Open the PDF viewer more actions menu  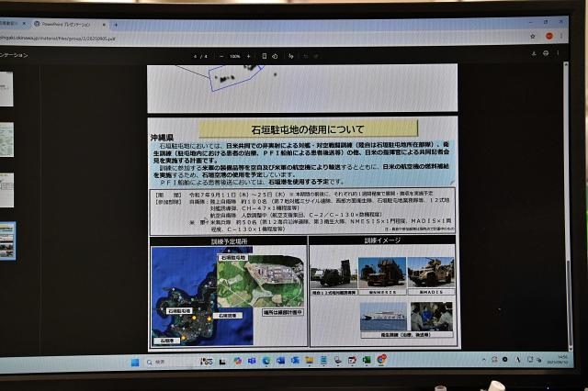[x=558, y=54]
